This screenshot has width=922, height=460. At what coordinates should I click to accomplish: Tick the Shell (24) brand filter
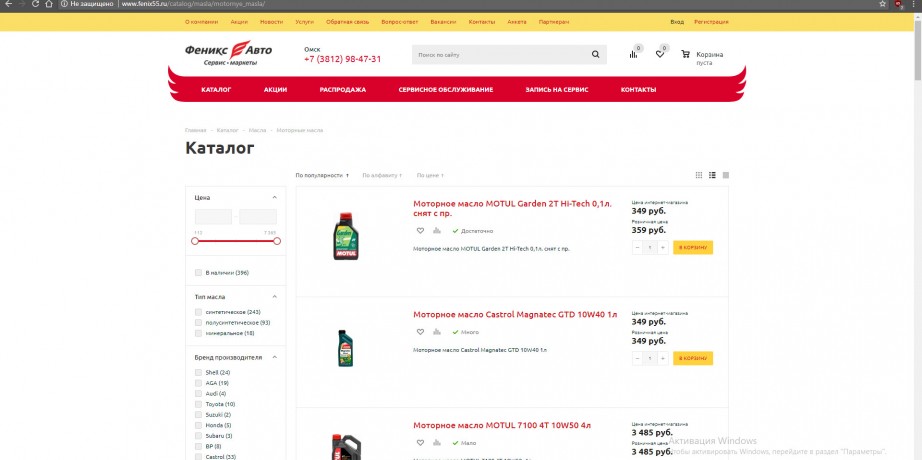coord(198,372)
